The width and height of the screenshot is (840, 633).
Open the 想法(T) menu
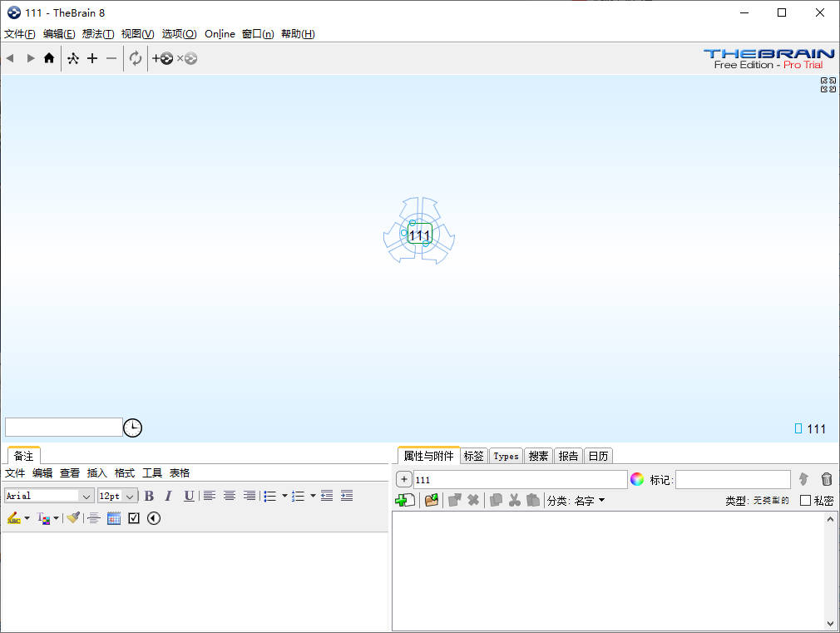pos(98,34)
